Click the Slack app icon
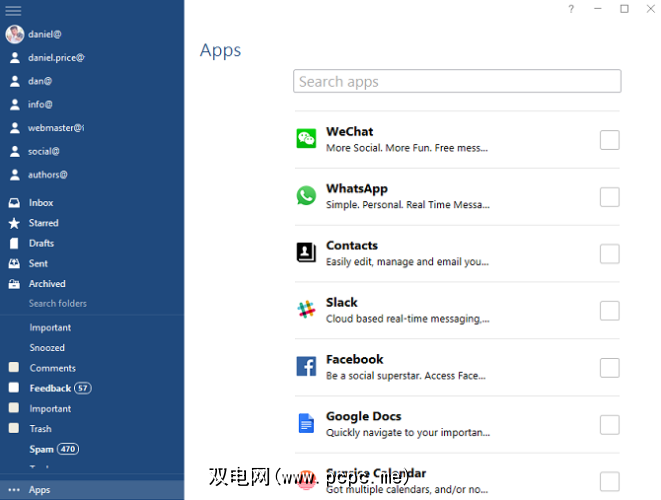This screenshot has width=661, height=500. point(306,309)
